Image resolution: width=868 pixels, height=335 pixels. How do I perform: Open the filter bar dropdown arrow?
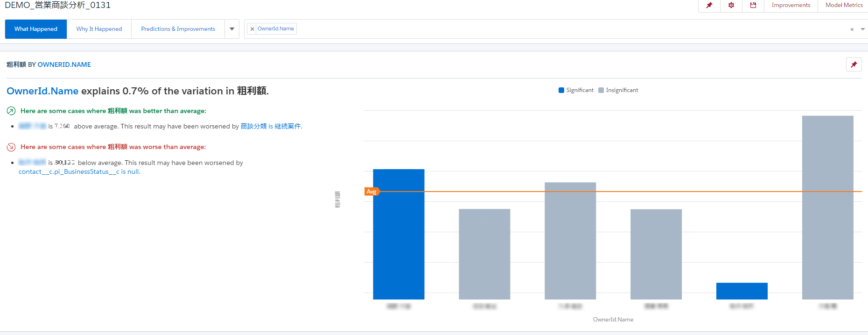[862, 29]
